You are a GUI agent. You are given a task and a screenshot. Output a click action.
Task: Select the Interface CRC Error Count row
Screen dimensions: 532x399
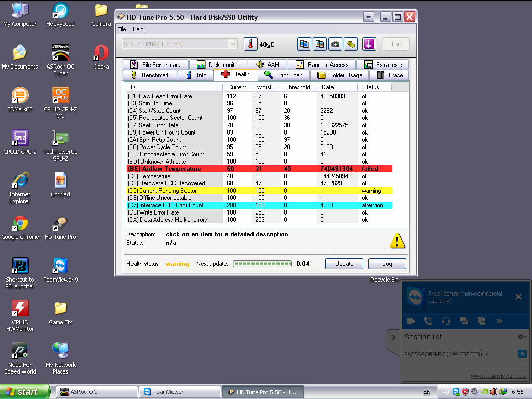(260, 205)
